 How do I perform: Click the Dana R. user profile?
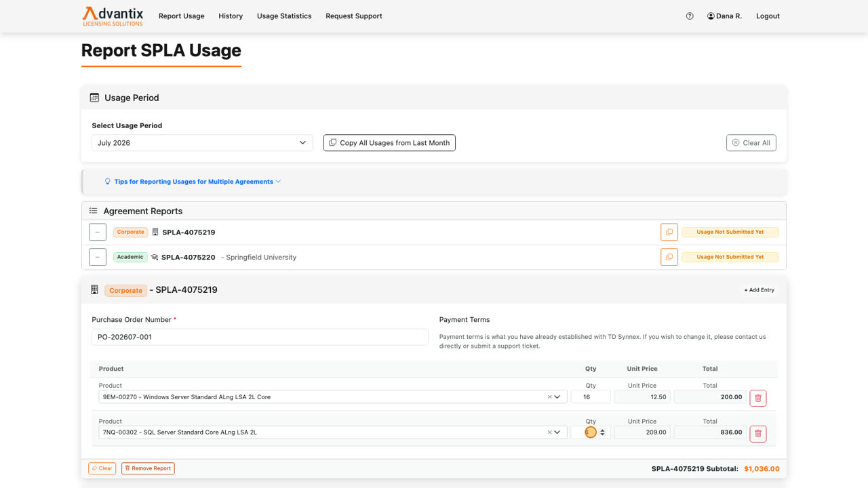pyautogui.click(x=724, y=16)
